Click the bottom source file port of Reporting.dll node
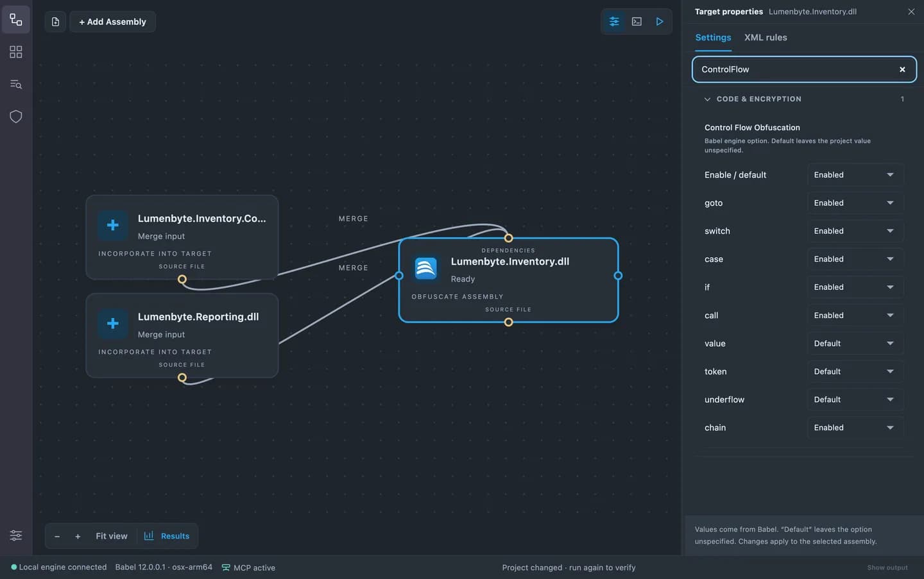 (x=182, y=378)
